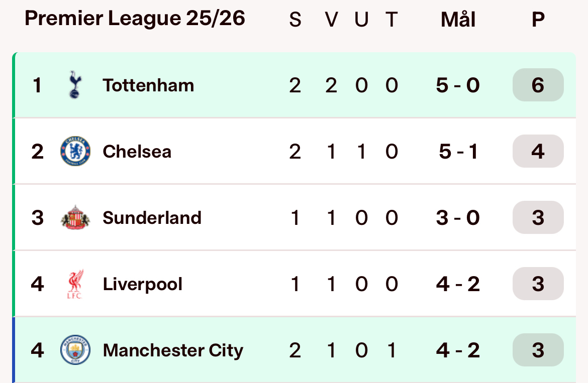Click Manchester City's 3 points badge
The image size is (588, 383).
tap(538, 350)
